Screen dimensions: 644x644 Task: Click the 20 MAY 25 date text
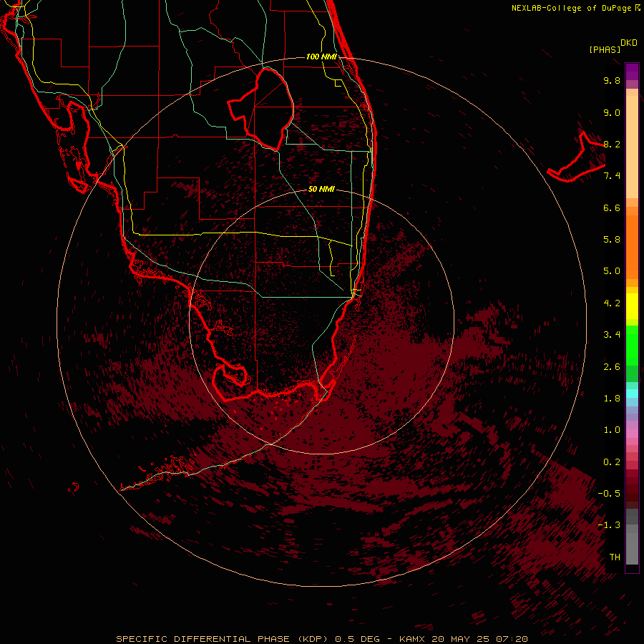point(460,639)
